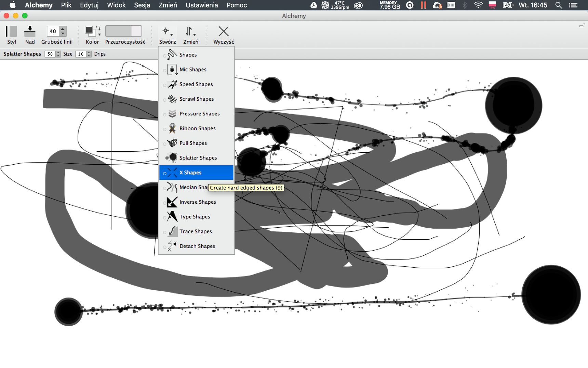Adjust the Size 10 stepper arrows
The image size is (588, 368).
pyautogui.click(x=89, y=54)
